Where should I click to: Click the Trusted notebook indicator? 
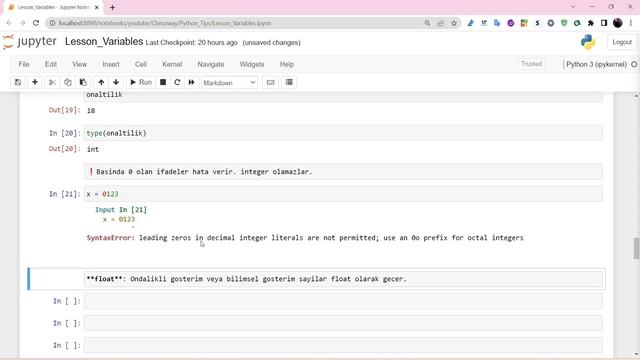(x=531, y=64)
